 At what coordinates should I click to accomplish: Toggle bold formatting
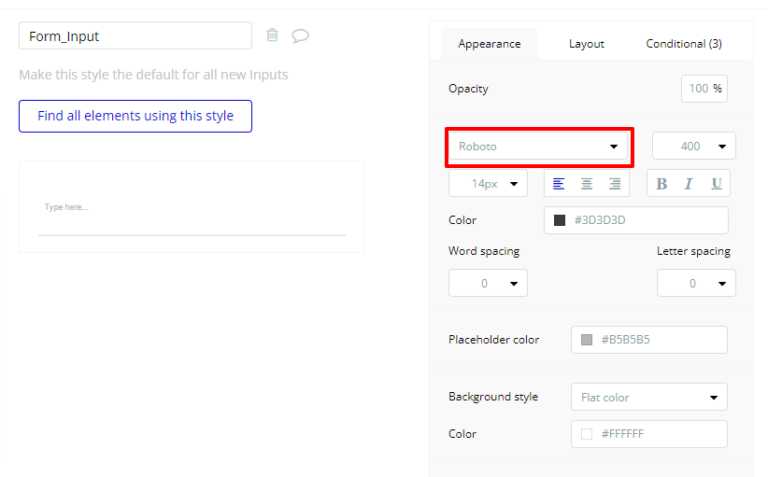pos(661,184)
